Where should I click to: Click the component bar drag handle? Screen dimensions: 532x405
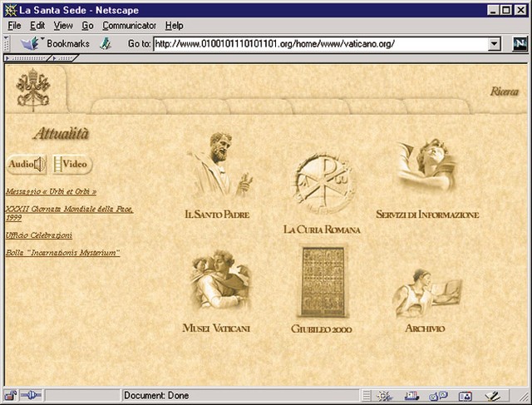tap(366, 396)
